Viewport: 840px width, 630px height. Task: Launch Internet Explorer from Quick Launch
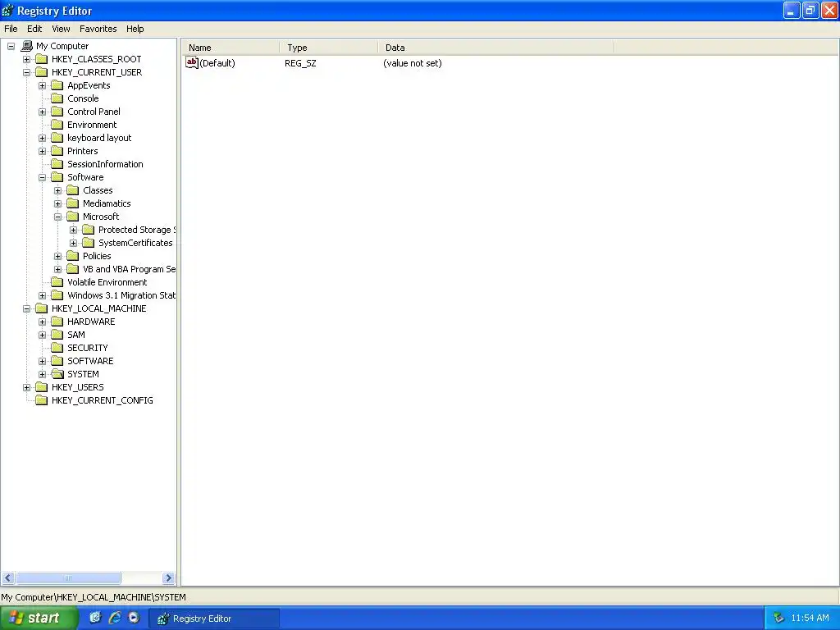point(115,618)
